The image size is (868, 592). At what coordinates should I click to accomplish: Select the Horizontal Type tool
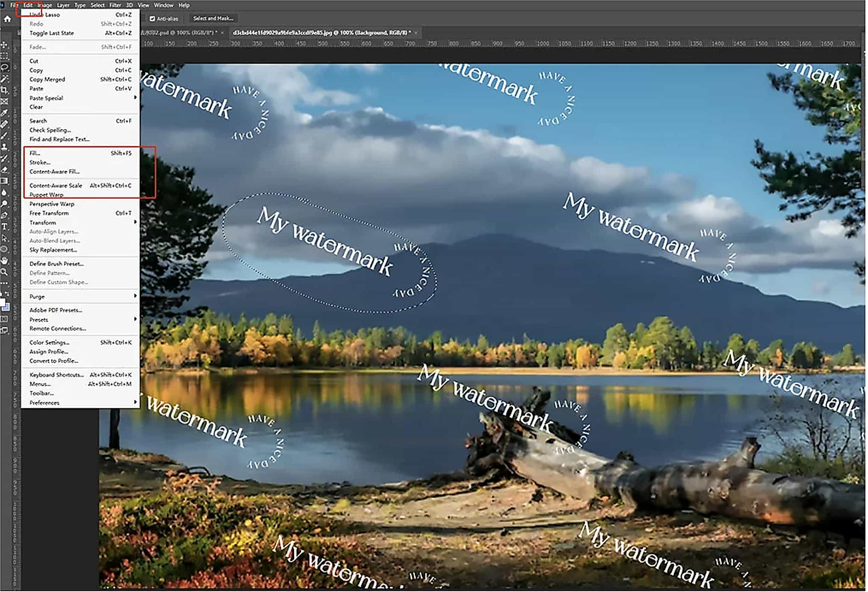click(5, 227)
